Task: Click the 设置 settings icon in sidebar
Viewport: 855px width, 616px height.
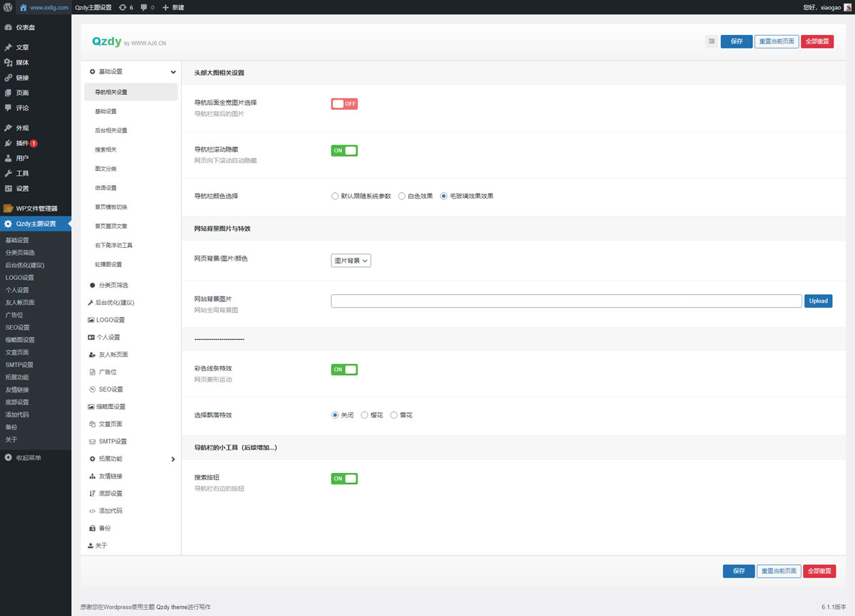Action: 8,189
